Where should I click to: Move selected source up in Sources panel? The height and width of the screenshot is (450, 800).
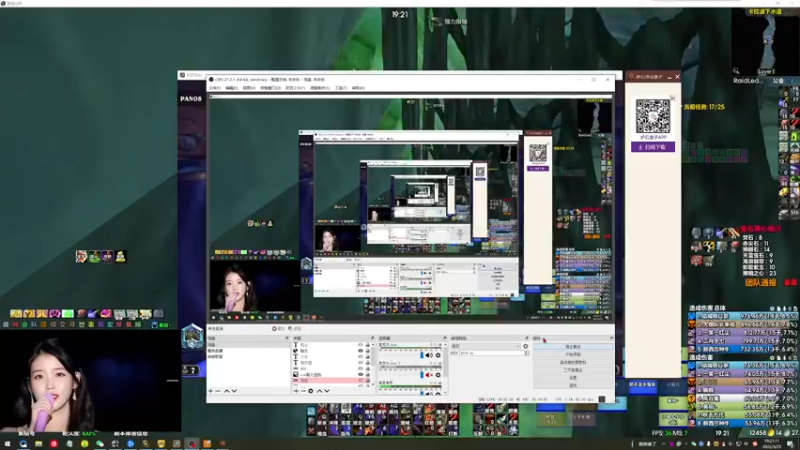point(319,391)
